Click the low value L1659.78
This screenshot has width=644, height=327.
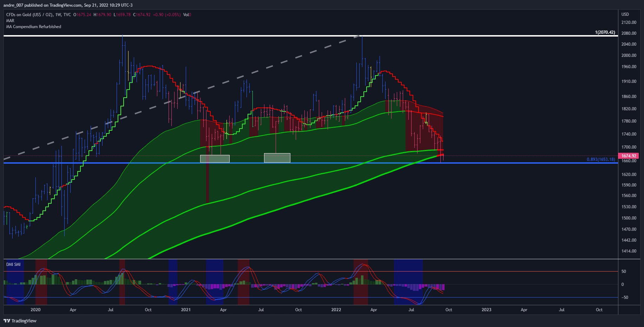[x=122, y=15]
